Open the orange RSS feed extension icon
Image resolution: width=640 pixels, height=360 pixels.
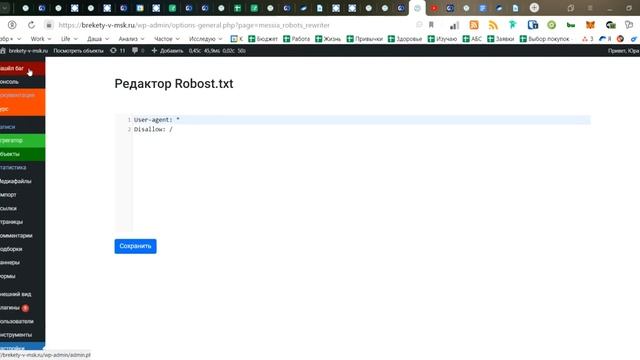(474, 25)
